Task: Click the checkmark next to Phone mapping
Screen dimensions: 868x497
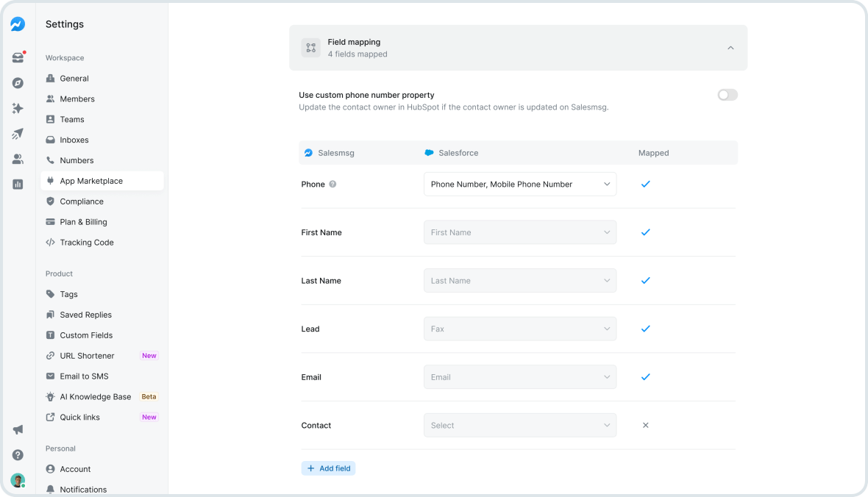Action: [x=645, y=184]
